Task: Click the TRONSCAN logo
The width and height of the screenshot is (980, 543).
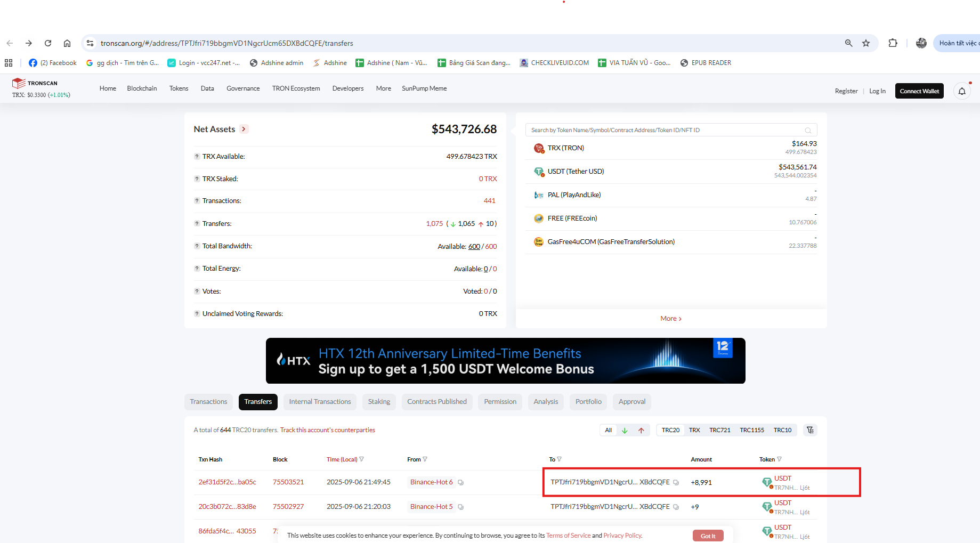Action: (x=35, y=83)
